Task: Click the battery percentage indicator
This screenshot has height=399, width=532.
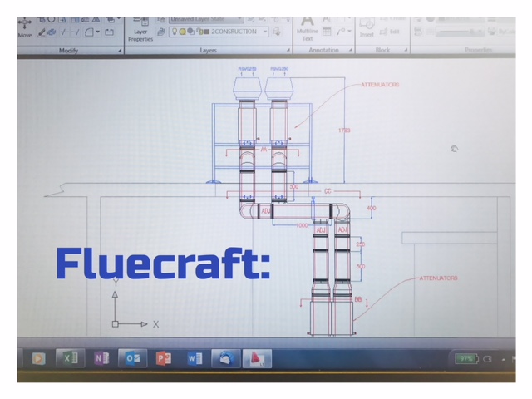Action: tap(465, 358)
